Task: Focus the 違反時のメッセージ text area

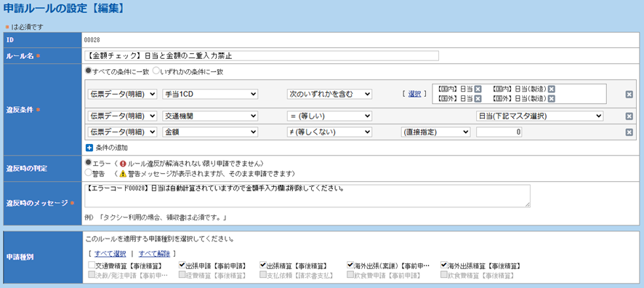Action: [307, 196]
